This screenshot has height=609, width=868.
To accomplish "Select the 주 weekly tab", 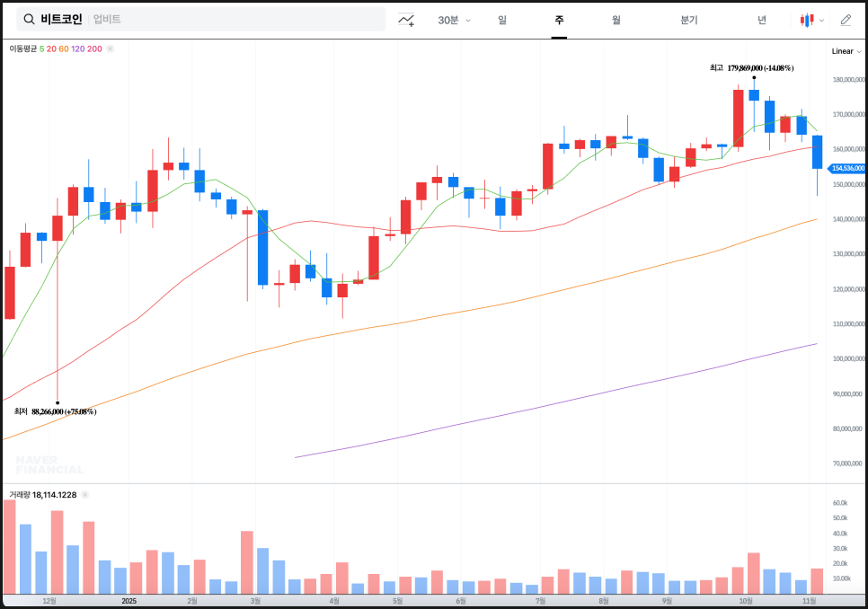I will 559,20.
